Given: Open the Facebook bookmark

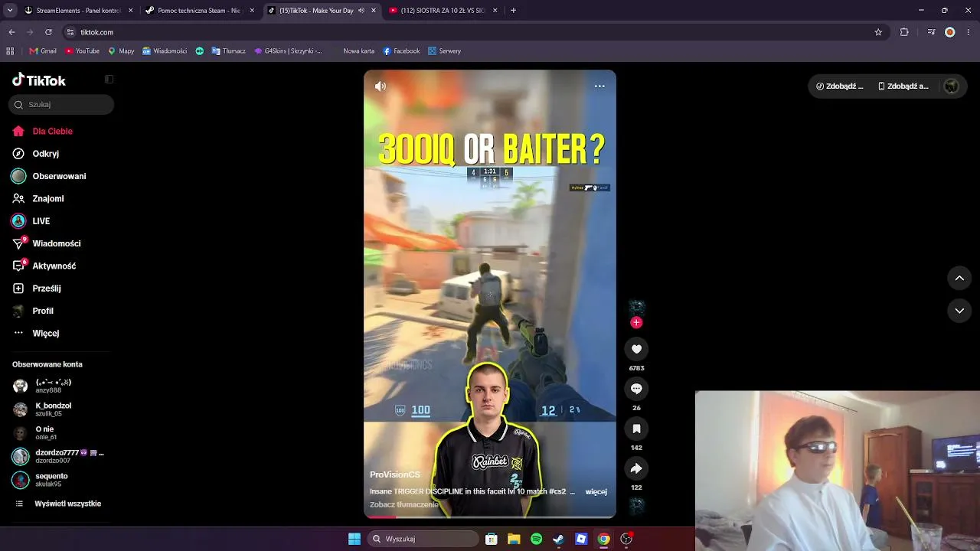Looking at the screenshot, I should pyautogui.click(x=401, y=51).
